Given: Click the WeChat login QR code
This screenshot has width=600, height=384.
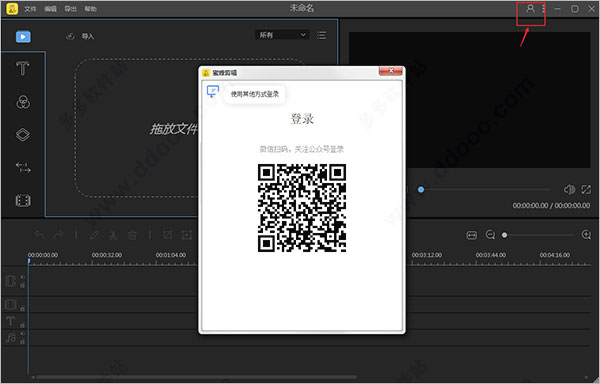Looking at the screenshot, I should 302,208.
